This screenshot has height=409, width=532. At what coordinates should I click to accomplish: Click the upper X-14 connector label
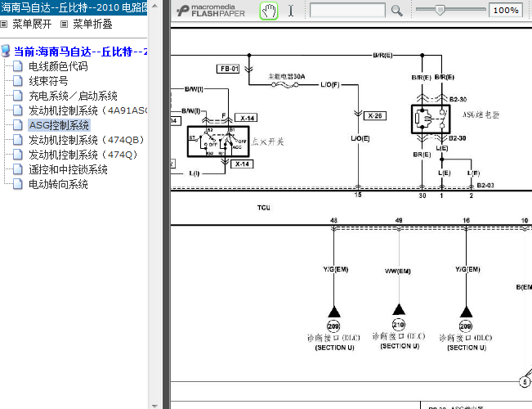(246, 118)
